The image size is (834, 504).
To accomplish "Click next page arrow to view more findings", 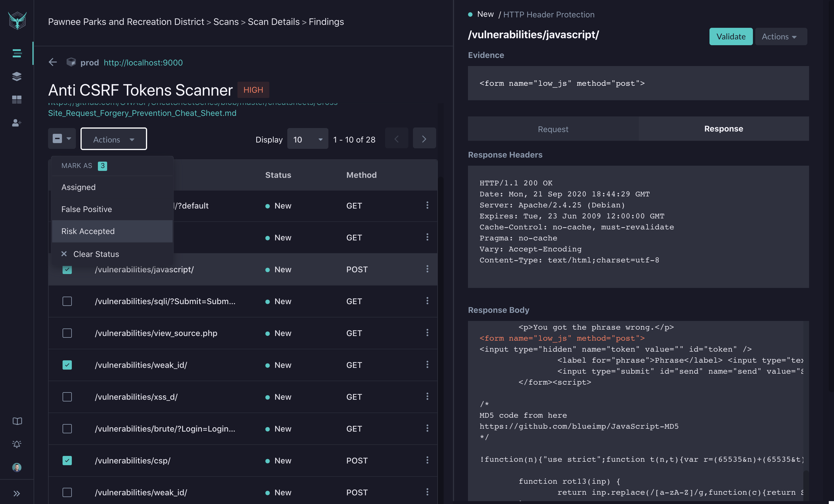I will (424, 138).
